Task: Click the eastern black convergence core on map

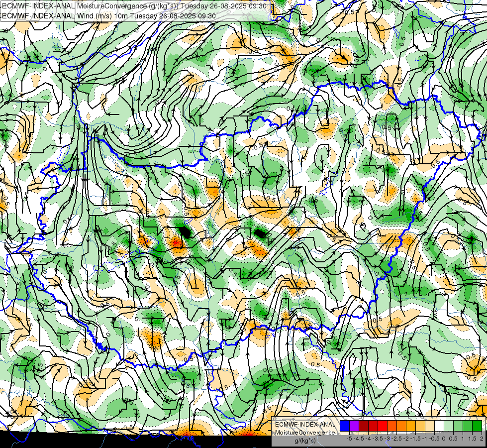Action: click(x=260, y=233)
